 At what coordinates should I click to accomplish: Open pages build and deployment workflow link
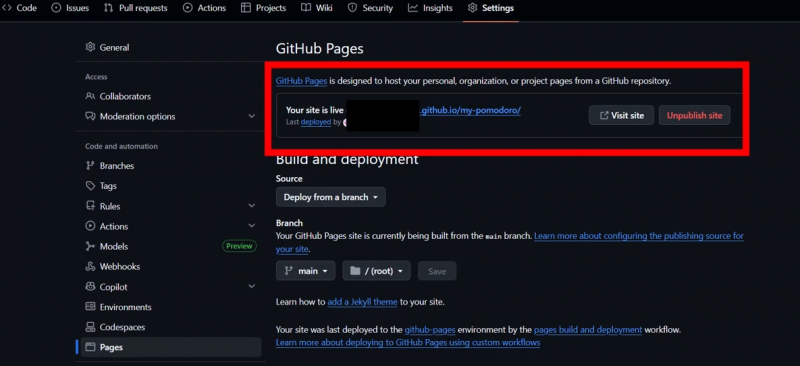coord(588,330)
